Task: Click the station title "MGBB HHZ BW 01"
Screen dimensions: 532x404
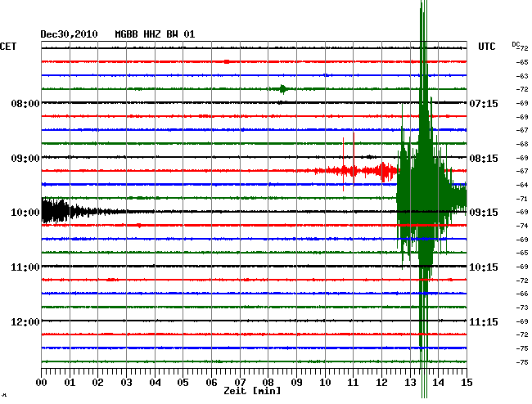Action: (155, 34)
